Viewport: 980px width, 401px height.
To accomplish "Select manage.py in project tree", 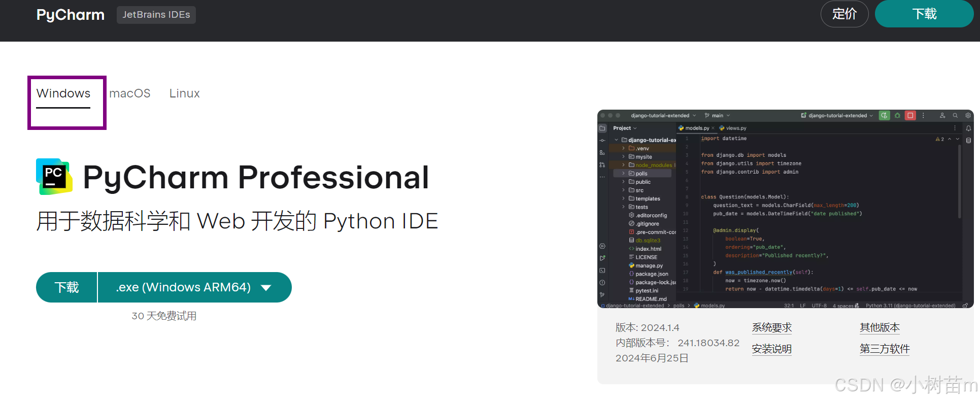I will pyautogui.click(x=646, y=265).
